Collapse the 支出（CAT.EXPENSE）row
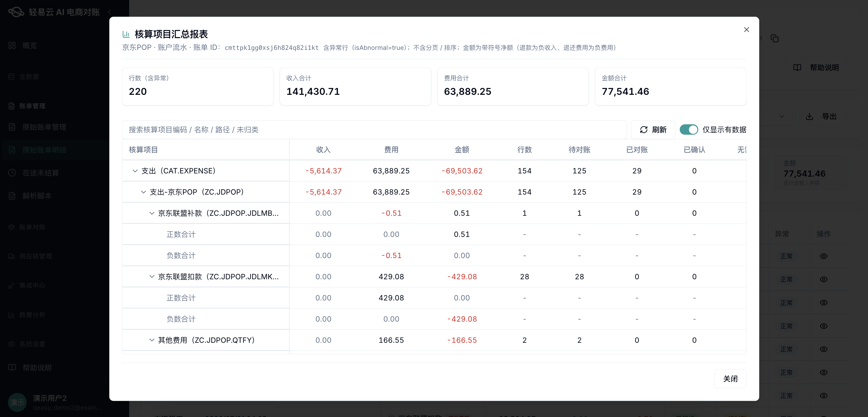The height and width of the screenshot is (417, 868). pyautogui.click(x=135, y=171)
